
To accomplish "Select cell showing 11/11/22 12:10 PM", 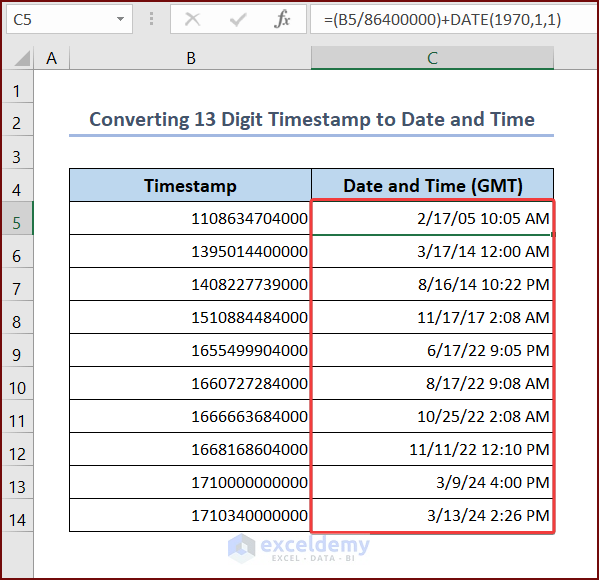I will click(x=432, y=449).
